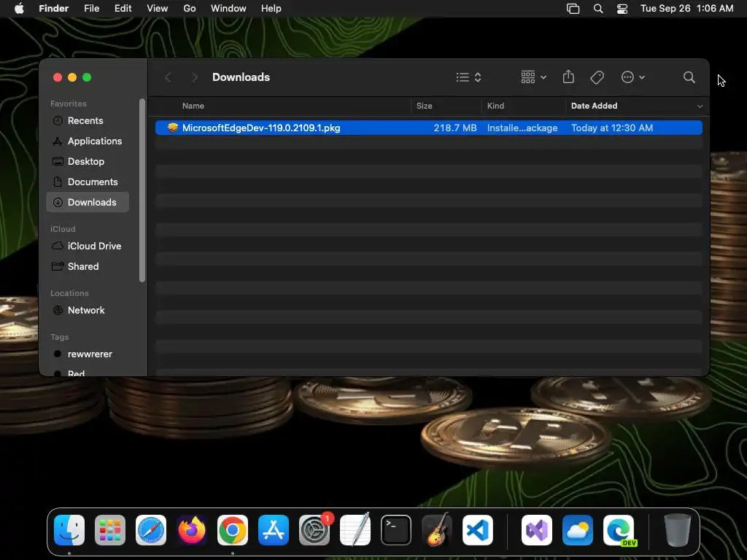
Task: Launch Microsoft Edge Dev from the Dock
Action: click(x=619, y=530)
